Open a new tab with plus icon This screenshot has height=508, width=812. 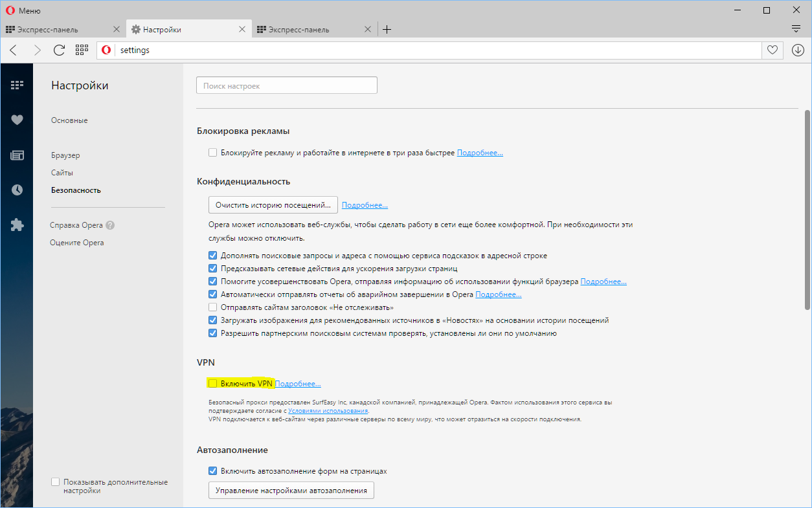(387, 29)
